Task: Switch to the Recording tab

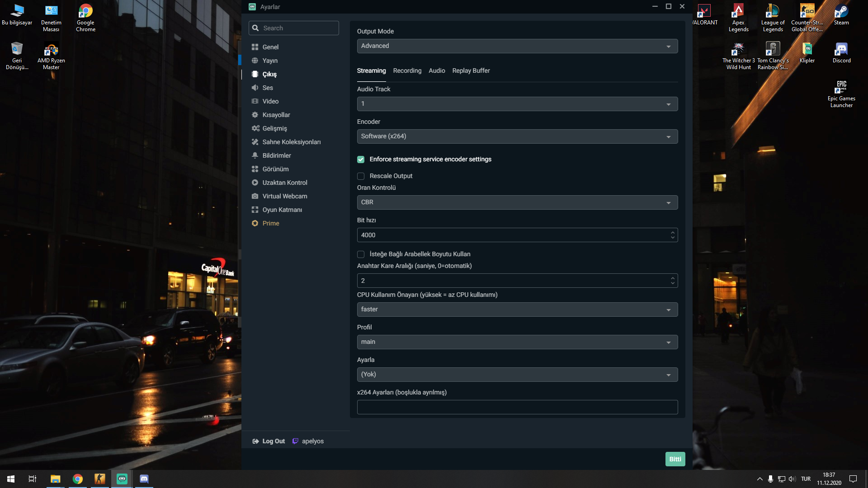Action: tap(407, 71)
